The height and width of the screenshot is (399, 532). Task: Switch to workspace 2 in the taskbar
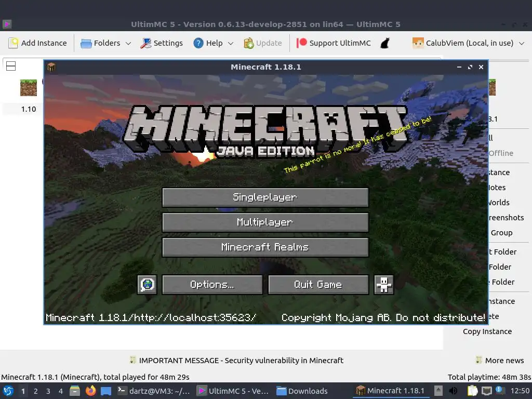[36, 391]
